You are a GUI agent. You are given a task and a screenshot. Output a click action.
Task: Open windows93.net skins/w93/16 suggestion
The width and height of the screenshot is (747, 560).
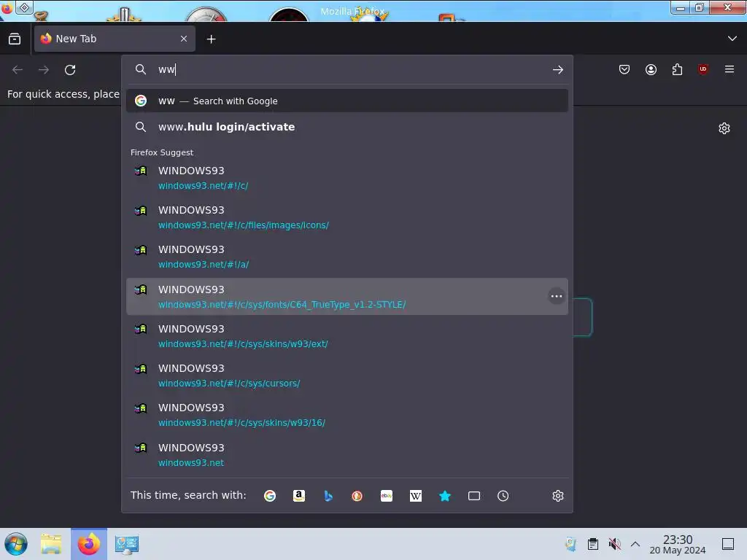[347, 415]
